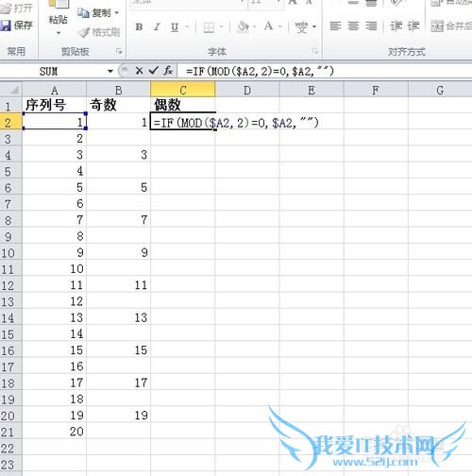Image resolution: width=472 pixels, height=476 pixels.
Task: Click cell B8 with value 7
Action: tap(119, 220)
